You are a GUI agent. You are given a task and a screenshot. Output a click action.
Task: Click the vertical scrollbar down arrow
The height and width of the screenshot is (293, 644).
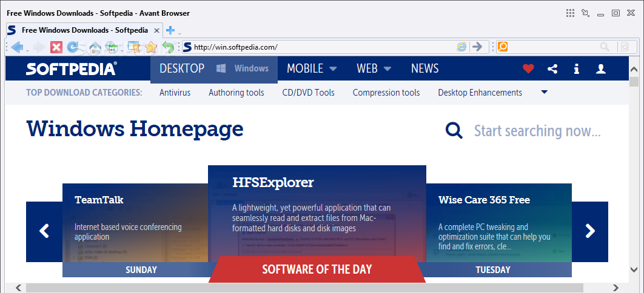click(x=634, y=269)
